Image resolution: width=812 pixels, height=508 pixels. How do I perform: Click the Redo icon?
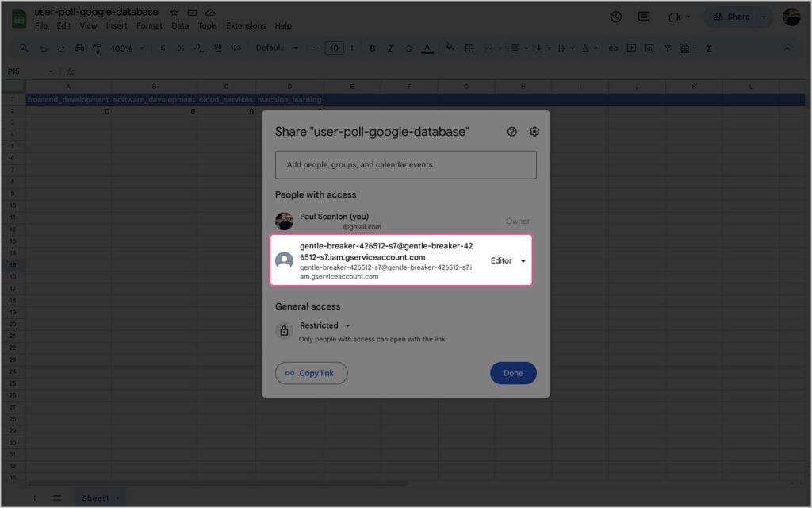(61, 48)
